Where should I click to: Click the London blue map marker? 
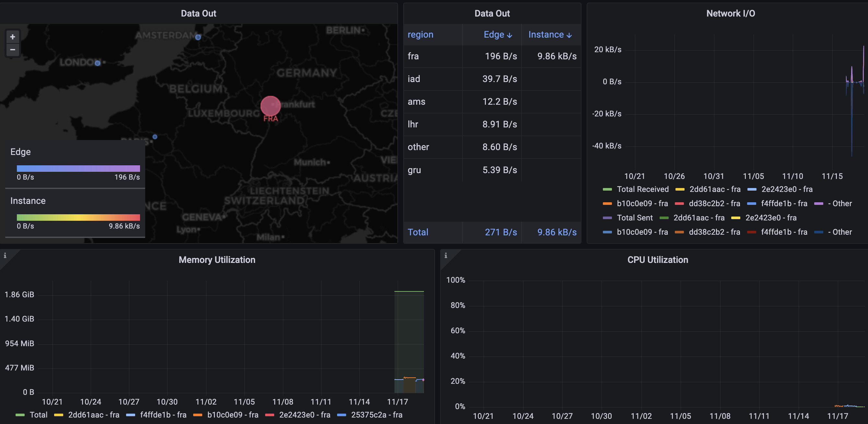point(97,63)
